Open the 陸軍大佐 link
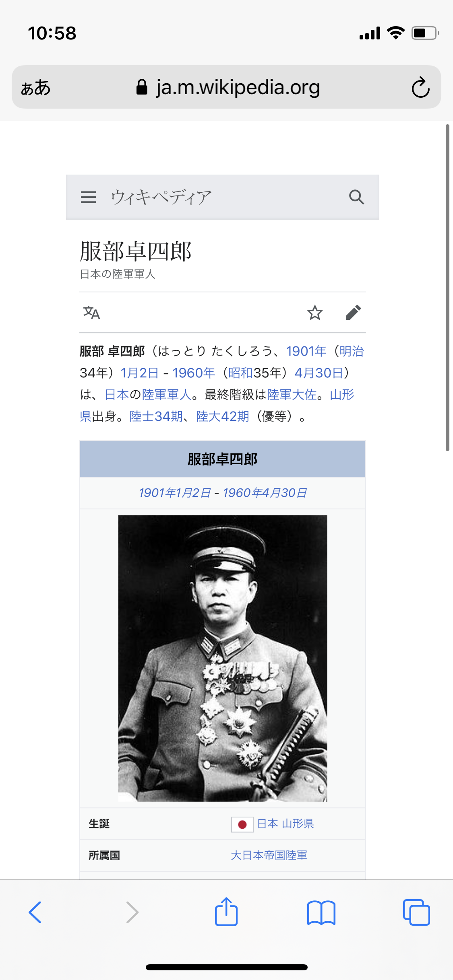The image size is (453, 980). tap(292, 395)
